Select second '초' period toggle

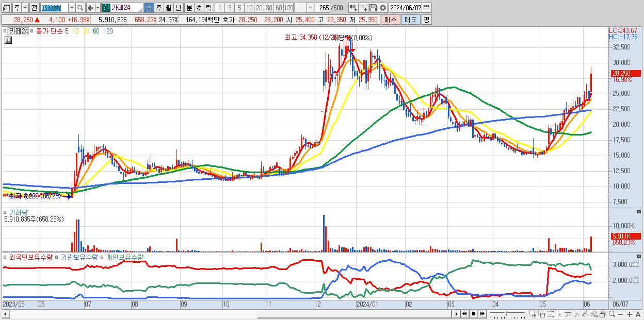pyautogui.click(x=199, y=8)
